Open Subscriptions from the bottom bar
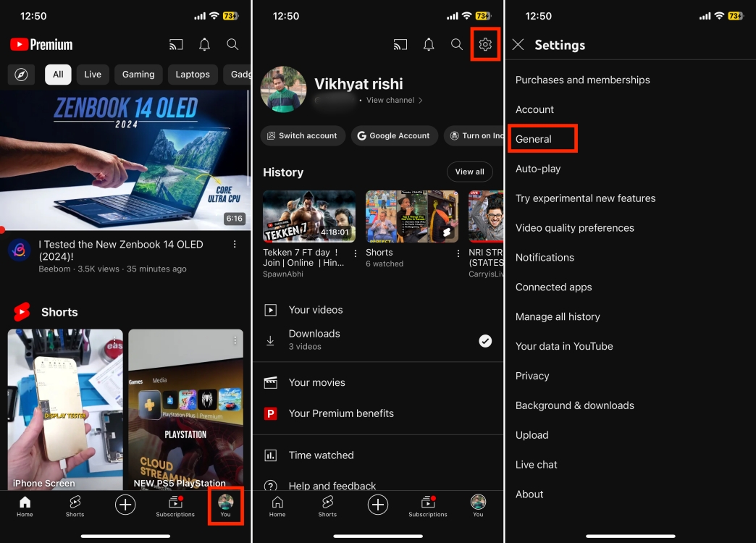The height and width of the screenshot is (543, 756). click(x=175, y=505)
